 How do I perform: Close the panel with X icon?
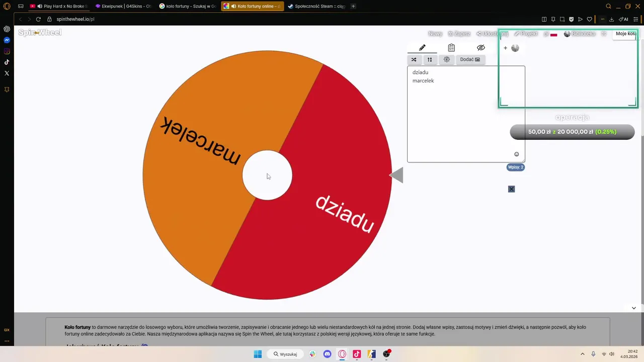511,189
